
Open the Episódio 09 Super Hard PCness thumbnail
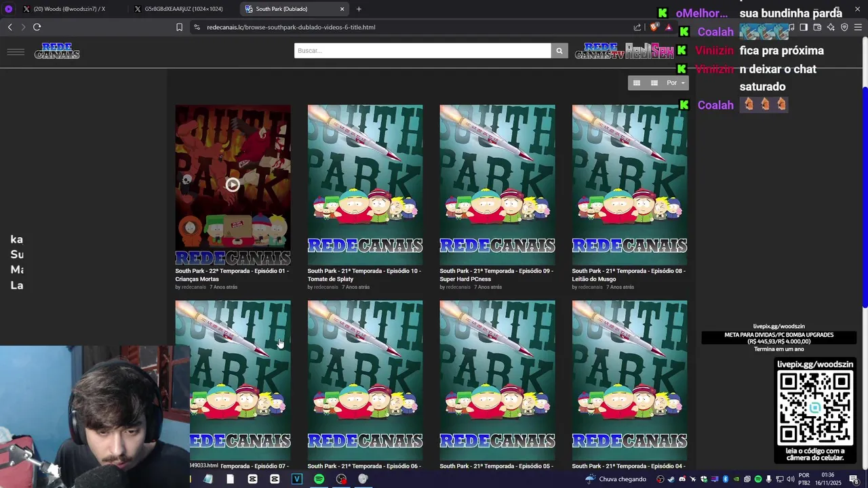[497, 184]
